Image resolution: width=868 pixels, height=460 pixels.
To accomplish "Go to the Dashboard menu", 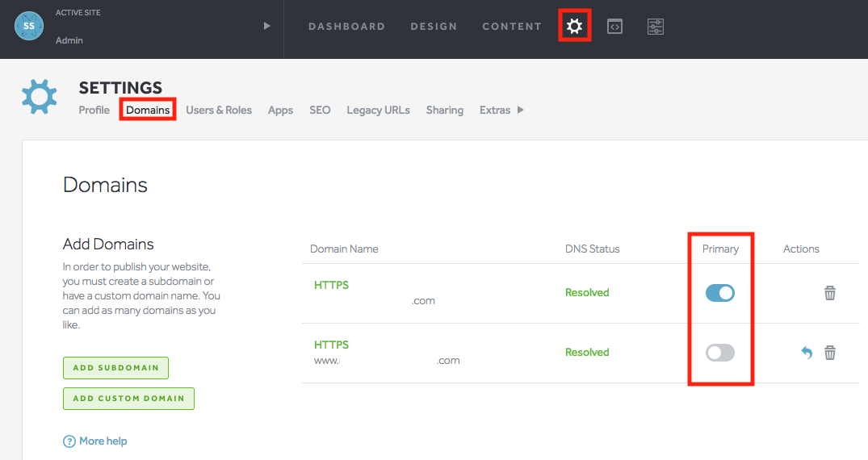I will point(346,26).
